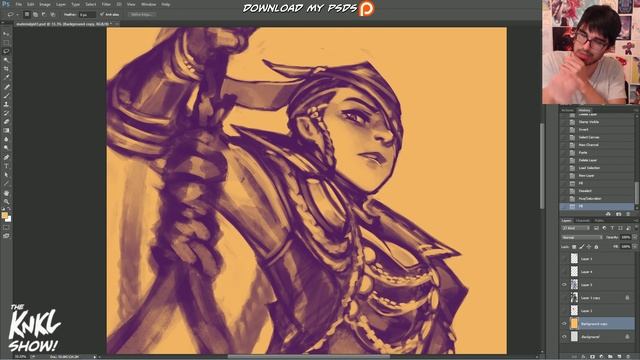Select the Brush tool
The image size is (640, 360).
(6, 96)
